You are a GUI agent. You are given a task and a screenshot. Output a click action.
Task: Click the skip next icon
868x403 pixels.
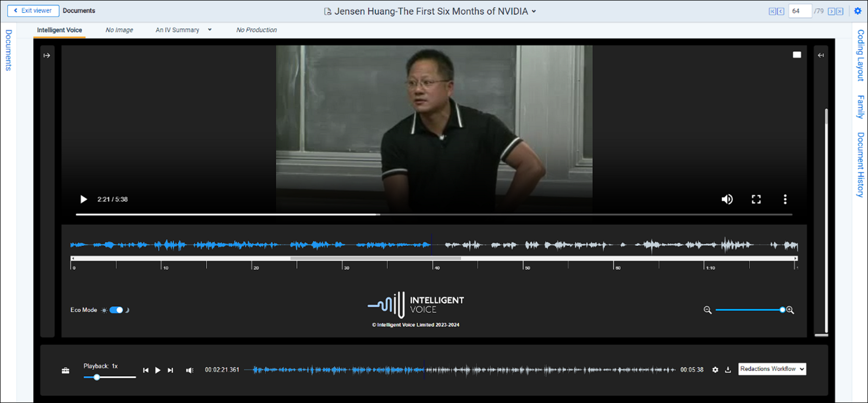tap(170, 370)
